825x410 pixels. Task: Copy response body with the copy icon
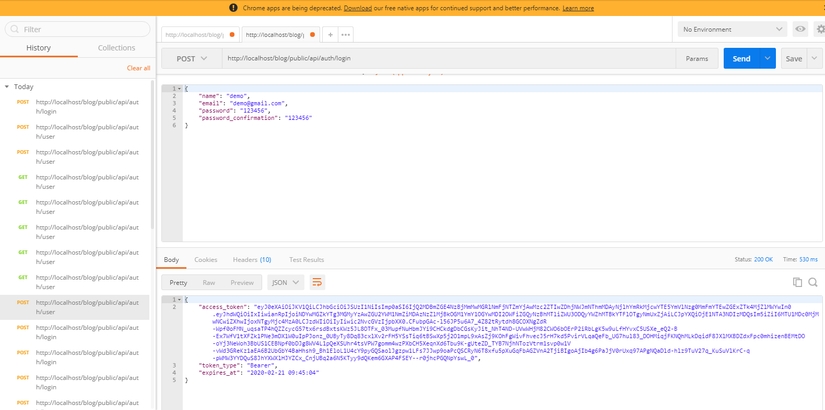[x=799, y=283]
